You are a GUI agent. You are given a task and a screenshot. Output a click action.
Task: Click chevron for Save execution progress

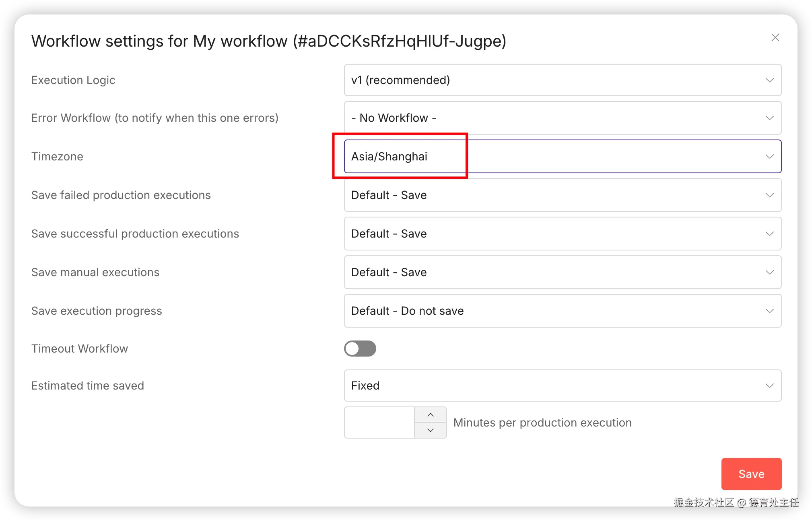[x=769, y=311]
